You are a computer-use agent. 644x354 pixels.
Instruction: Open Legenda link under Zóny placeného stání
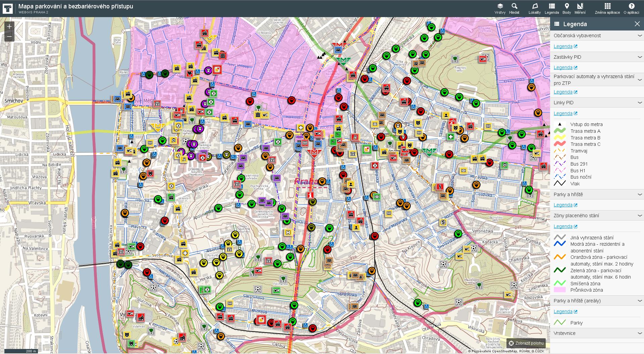[x=565, y=226]
